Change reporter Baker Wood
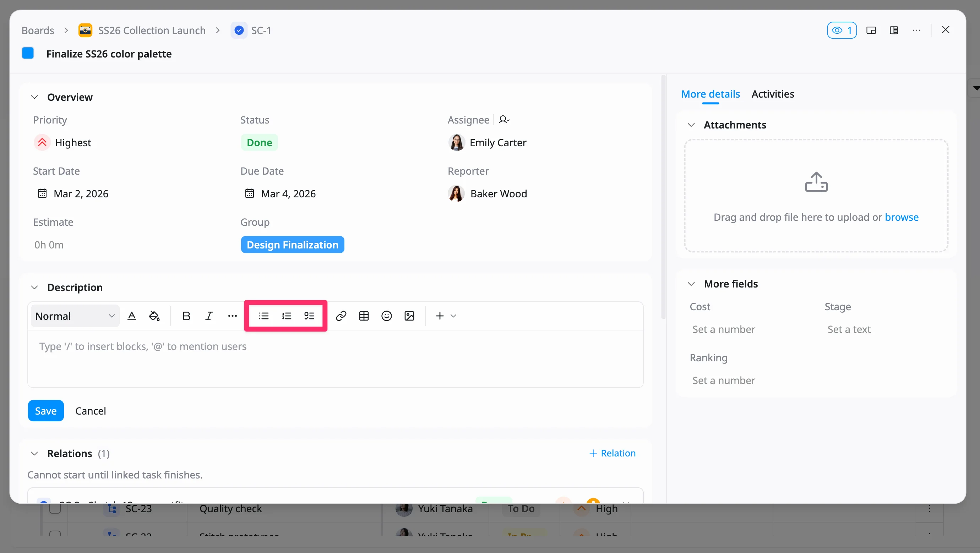Screen dimensions: 980x553 [x=487, y=193]
